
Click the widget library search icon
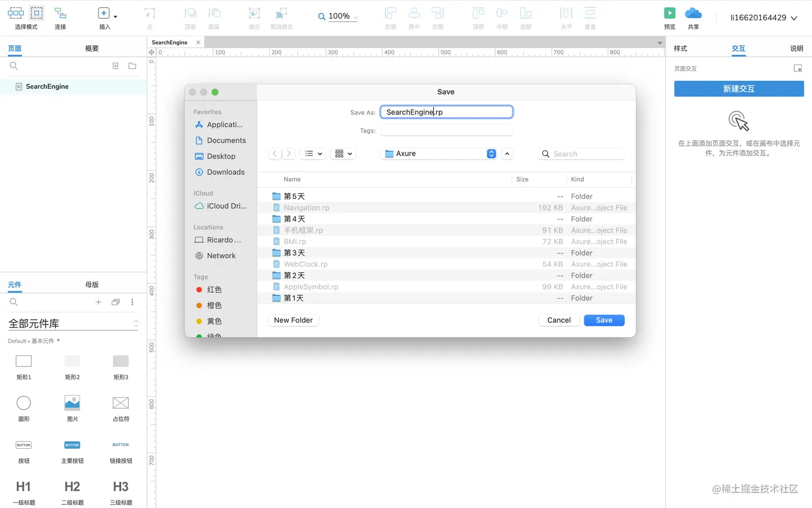[14, 302]
